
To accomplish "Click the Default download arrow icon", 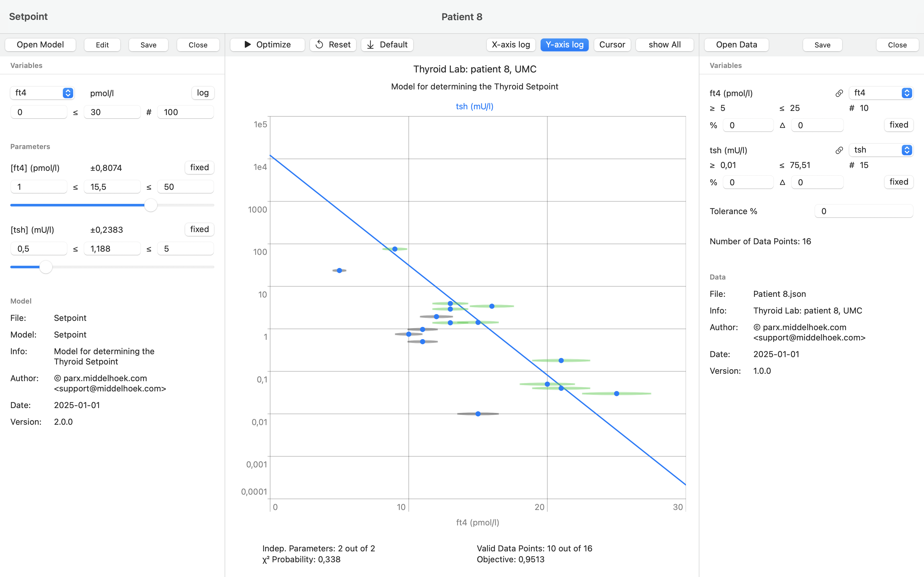I will click(x=370, y=45).
